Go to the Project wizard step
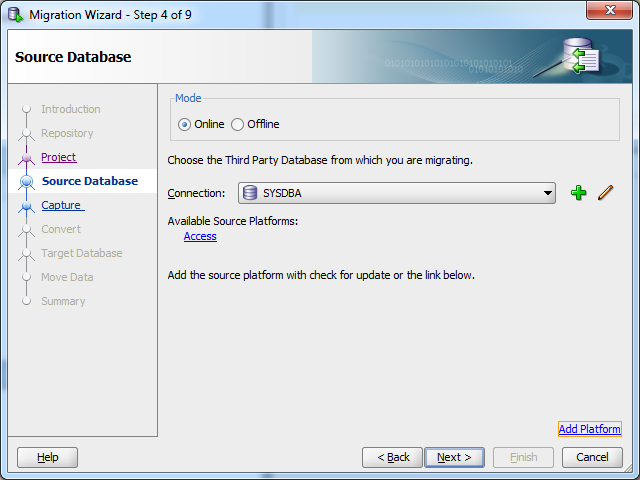 pyautogui.click(x=59, y=157)
